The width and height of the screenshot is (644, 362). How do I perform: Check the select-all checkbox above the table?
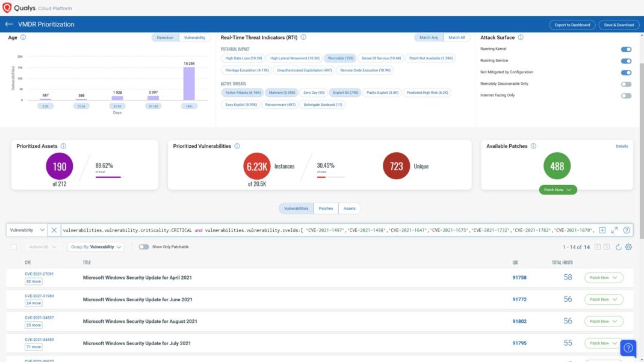[x=14, y=247]
